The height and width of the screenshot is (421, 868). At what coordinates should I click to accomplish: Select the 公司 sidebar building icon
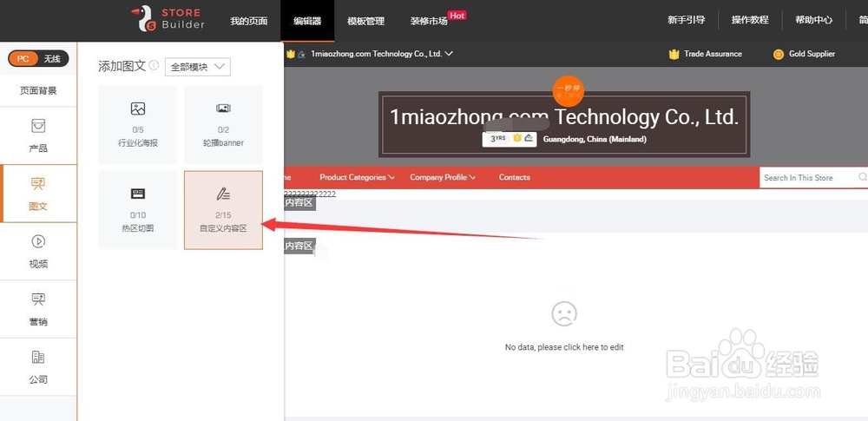point(38,357)
